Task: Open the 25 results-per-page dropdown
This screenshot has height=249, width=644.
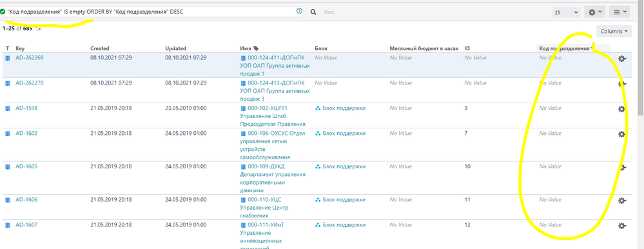Action: tap(566, 12)
